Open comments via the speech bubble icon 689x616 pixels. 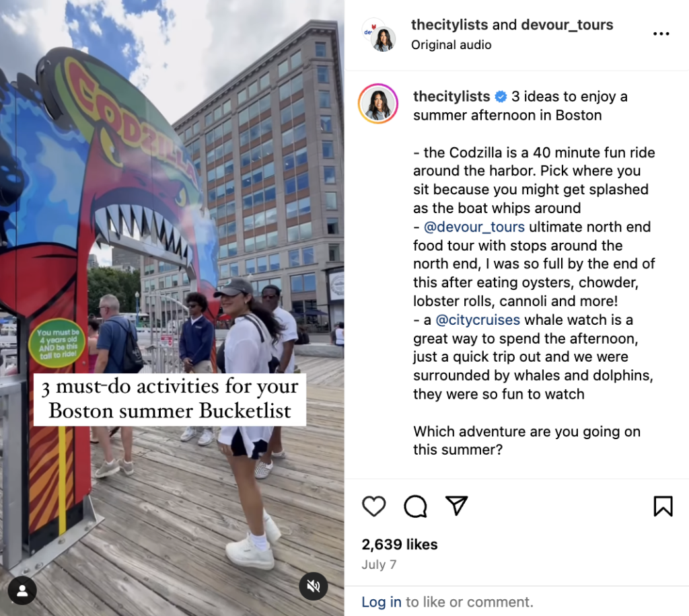click(x=415, y=506)
